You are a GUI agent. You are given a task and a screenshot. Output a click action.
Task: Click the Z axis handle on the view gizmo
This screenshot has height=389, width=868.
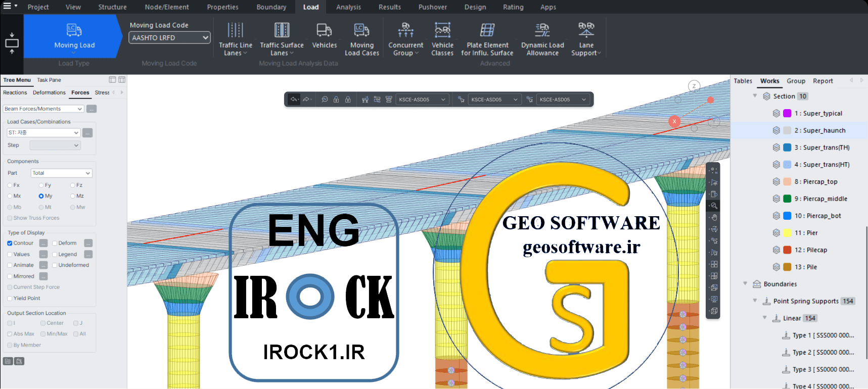[694, 86]
